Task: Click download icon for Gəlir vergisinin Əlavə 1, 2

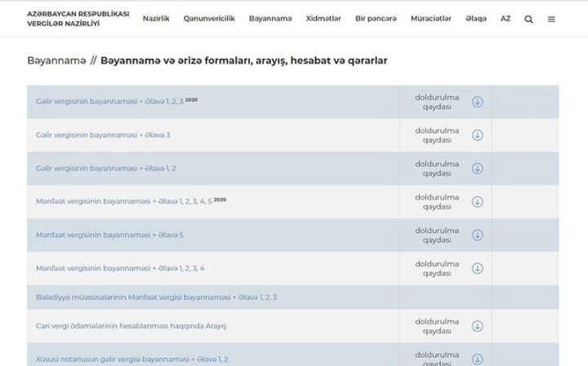Action: [478, 168]
